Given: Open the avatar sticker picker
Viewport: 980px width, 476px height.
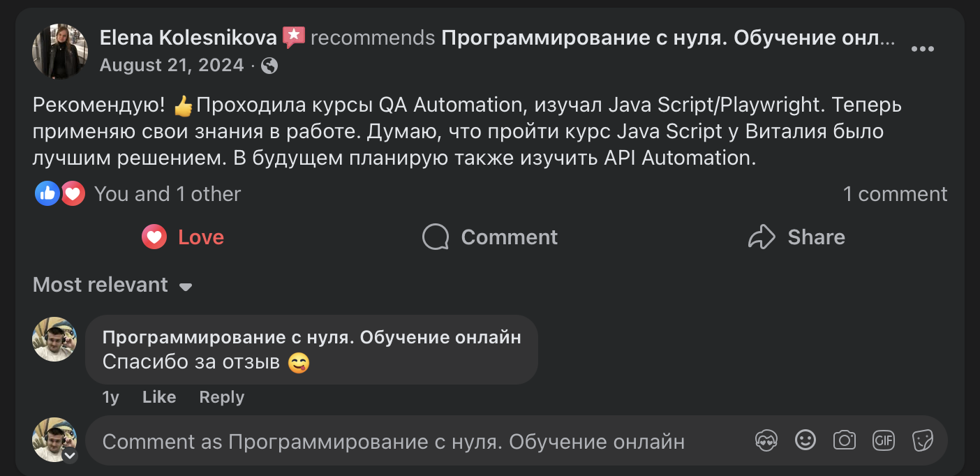Looking at the screenshot, I should click(766, 440).
